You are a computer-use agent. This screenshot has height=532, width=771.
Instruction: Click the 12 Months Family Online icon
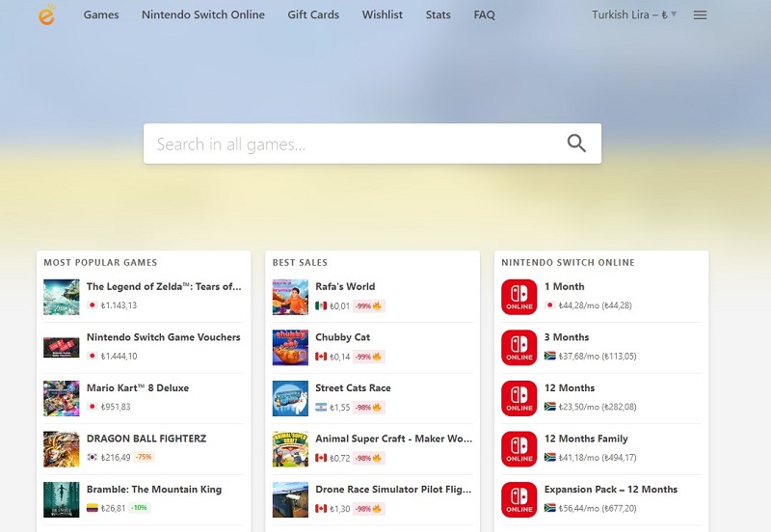click(519, 449)
